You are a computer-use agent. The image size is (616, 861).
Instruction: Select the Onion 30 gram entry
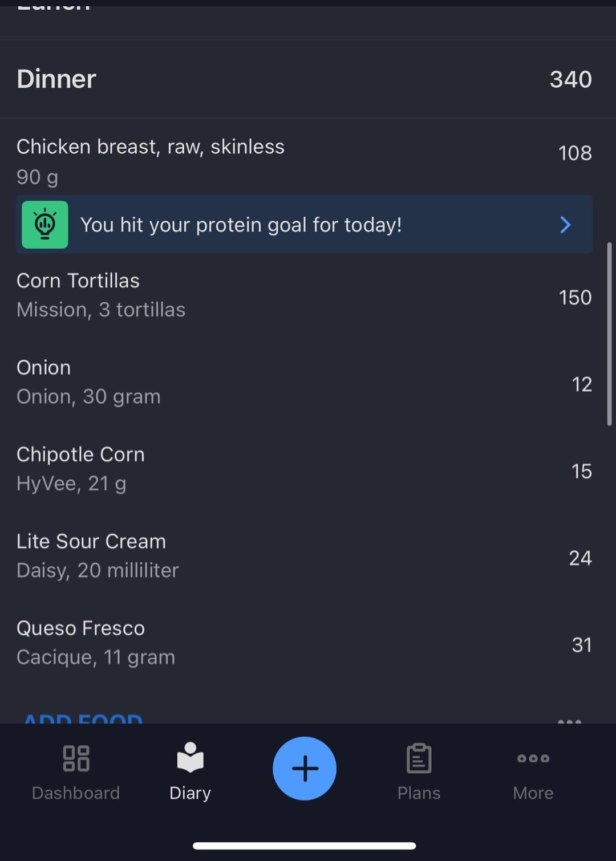coord(305,382)
